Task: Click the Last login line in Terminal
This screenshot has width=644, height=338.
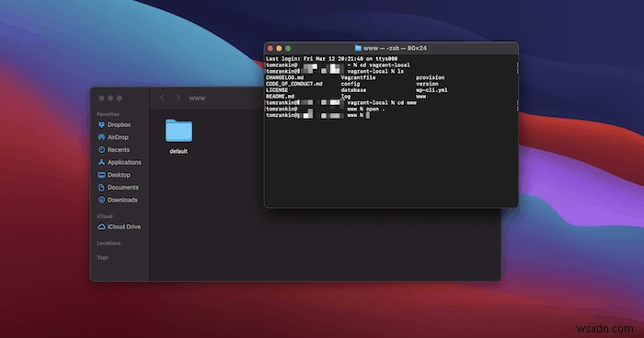Action: pos(331,59)
